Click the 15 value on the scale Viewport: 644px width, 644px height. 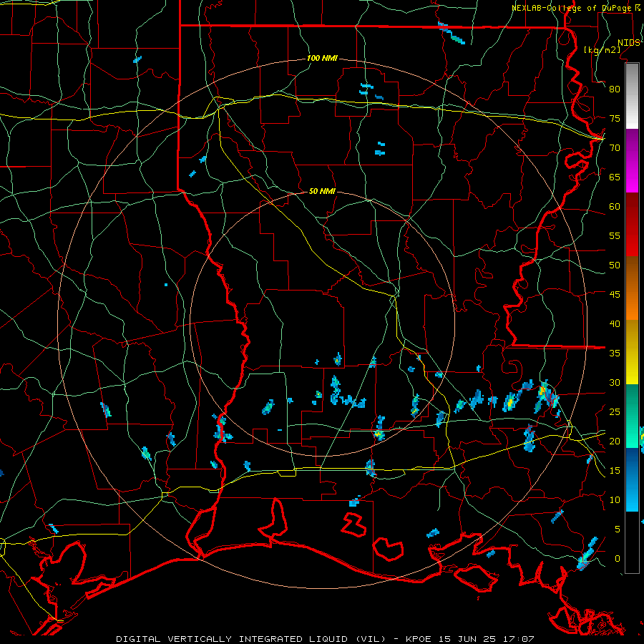point(615,470)
